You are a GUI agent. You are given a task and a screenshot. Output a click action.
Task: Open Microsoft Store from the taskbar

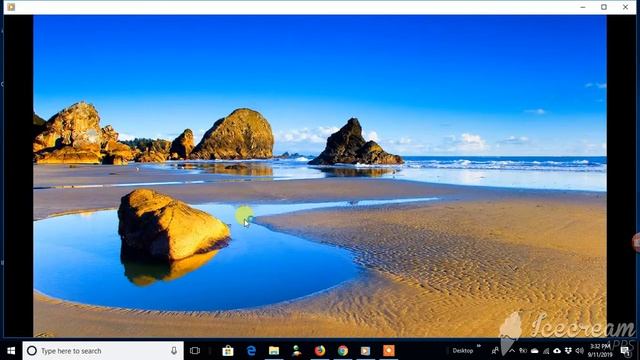pyautogui.click(x=228, y=351)
